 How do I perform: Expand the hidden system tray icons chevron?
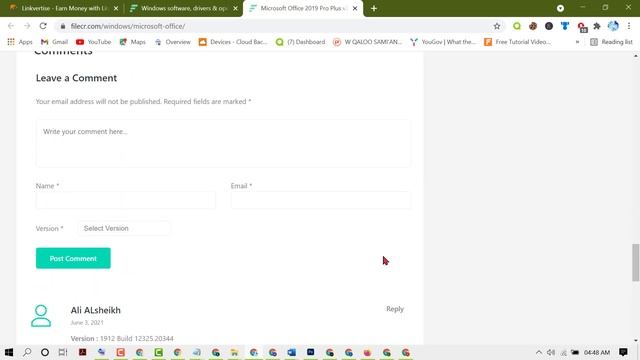click(x=539, y=352)
